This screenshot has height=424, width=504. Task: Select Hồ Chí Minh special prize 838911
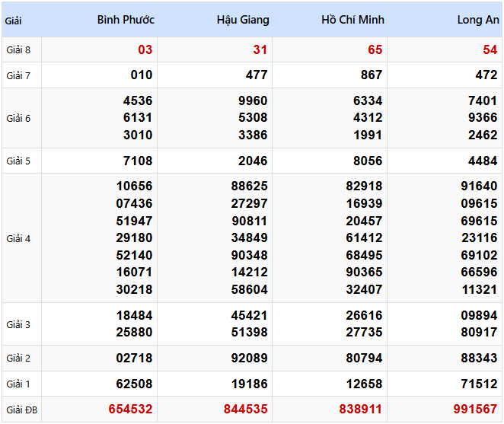click(360, 410)
